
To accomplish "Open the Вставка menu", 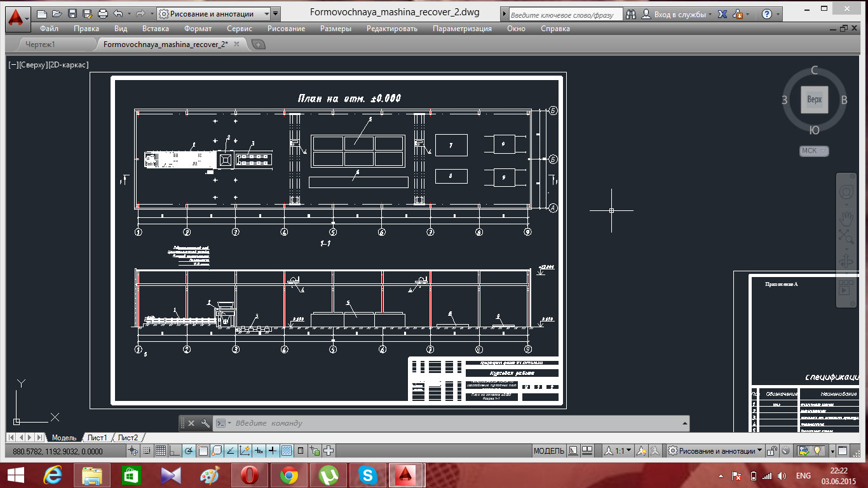I will click(x=156, y=29).
